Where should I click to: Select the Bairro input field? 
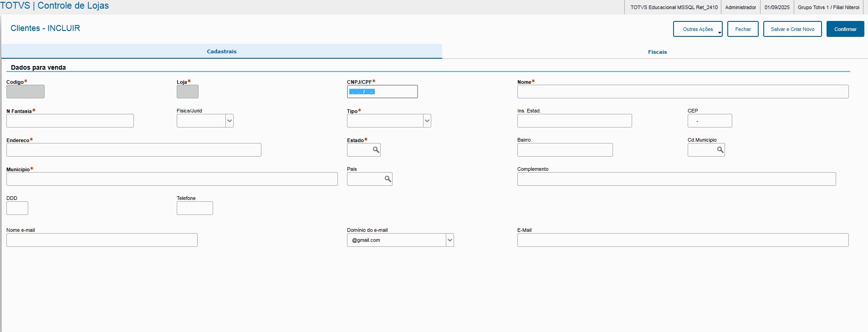(x=565, y=150)
